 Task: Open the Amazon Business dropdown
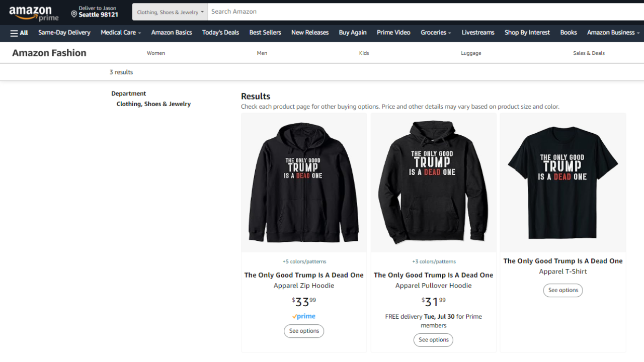pos(613,33)
